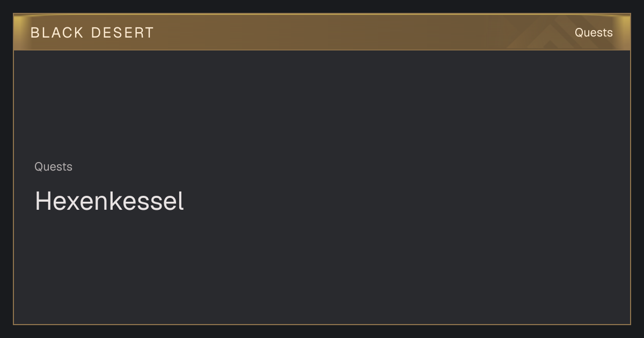The height and width of the screenshot is (338, 644).
Task: Open Quests in the header navigation
Action: tap(594, 33)
